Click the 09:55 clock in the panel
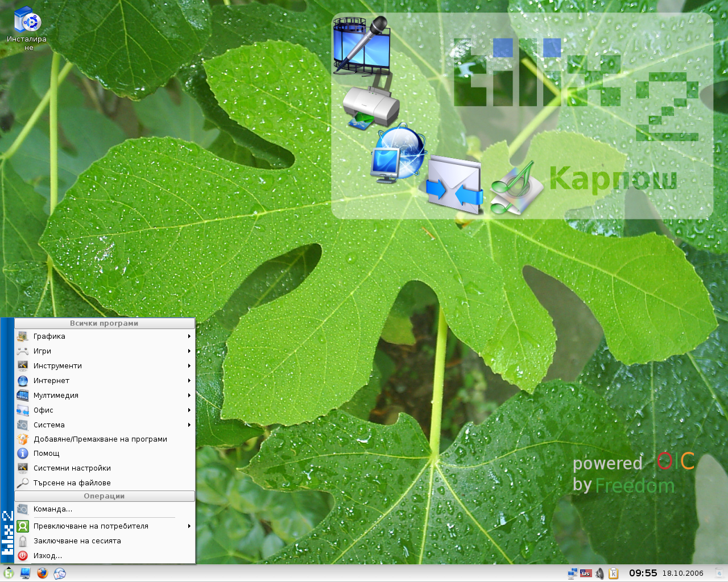The image size is (728, 582). point(643,573)
